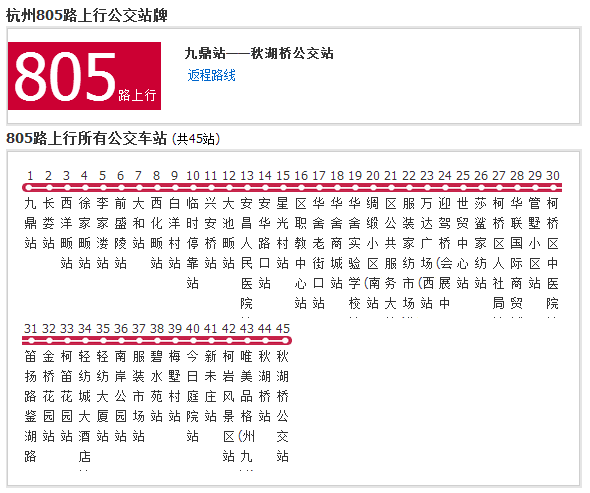Click the red 805路上行 route badge
Screen dimensions: 590x493
click(84, 76)
